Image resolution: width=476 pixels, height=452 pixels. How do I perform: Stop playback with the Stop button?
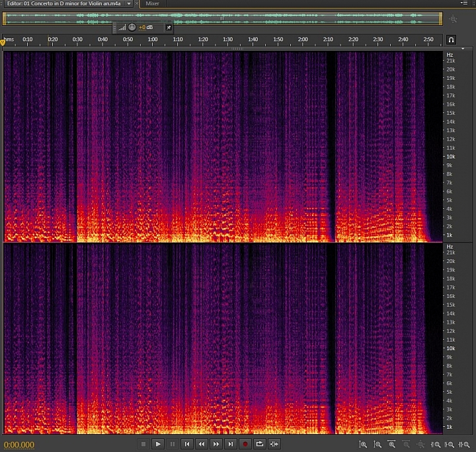tap(143, 444)
